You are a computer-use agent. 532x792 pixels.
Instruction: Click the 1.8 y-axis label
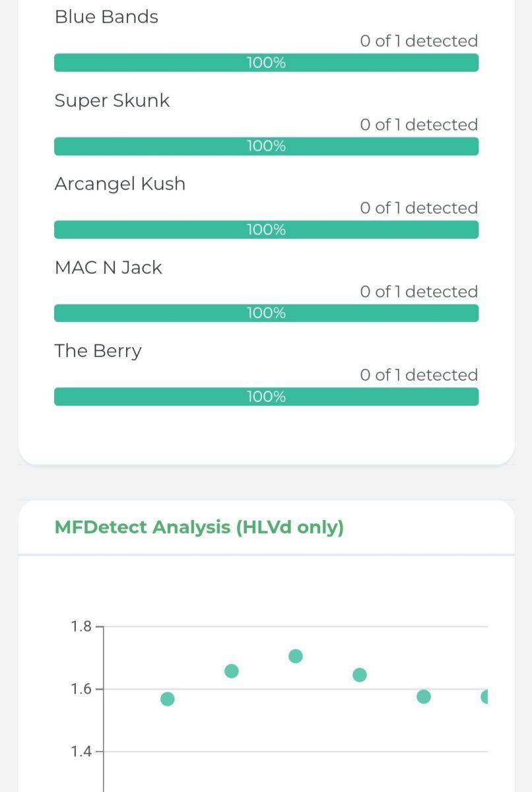point(81,626)
